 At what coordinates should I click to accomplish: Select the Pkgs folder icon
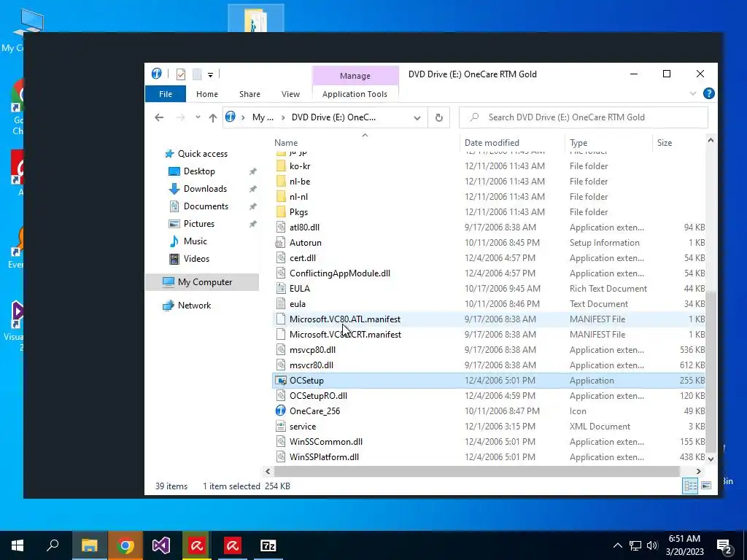[281, 212]
